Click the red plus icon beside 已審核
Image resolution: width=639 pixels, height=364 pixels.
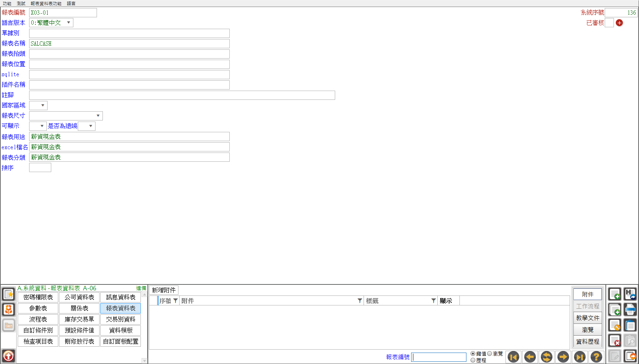(x=619, y=23)
